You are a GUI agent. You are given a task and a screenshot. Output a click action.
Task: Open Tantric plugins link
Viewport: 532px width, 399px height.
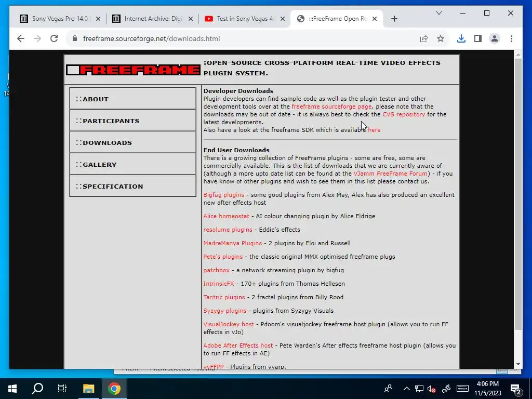pyautogui.click(x=224, y=297)
